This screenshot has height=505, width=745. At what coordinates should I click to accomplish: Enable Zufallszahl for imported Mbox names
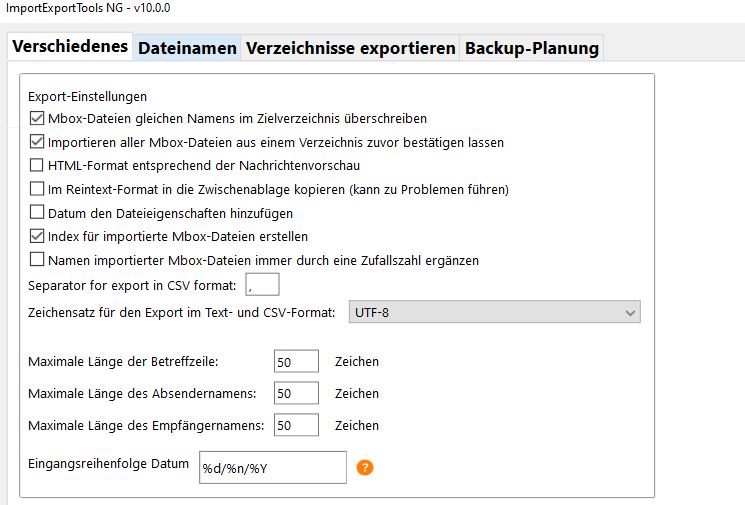coord(38,261)
